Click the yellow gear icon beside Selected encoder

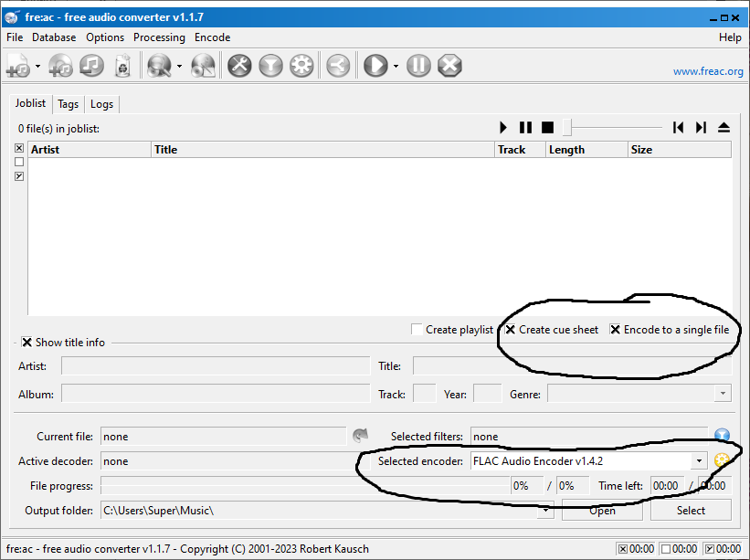click(722, 460)
